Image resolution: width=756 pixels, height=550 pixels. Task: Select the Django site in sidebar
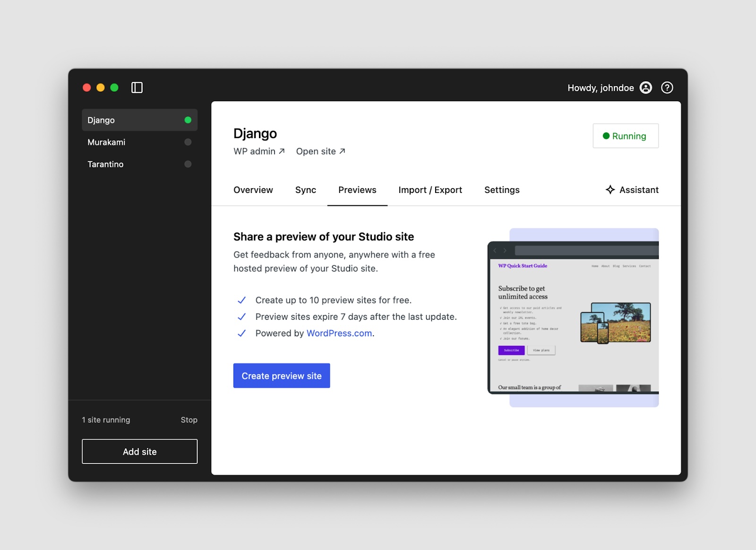point(139,120)
